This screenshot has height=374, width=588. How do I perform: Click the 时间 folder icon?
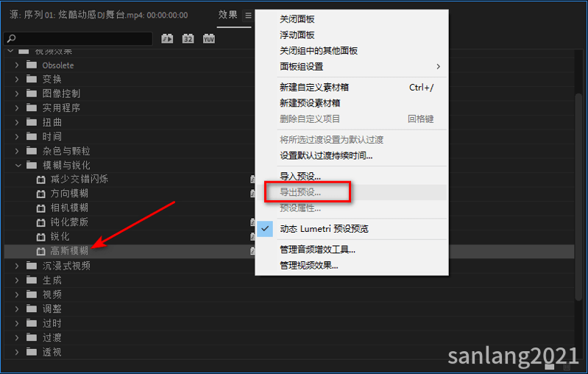[32, 136]
